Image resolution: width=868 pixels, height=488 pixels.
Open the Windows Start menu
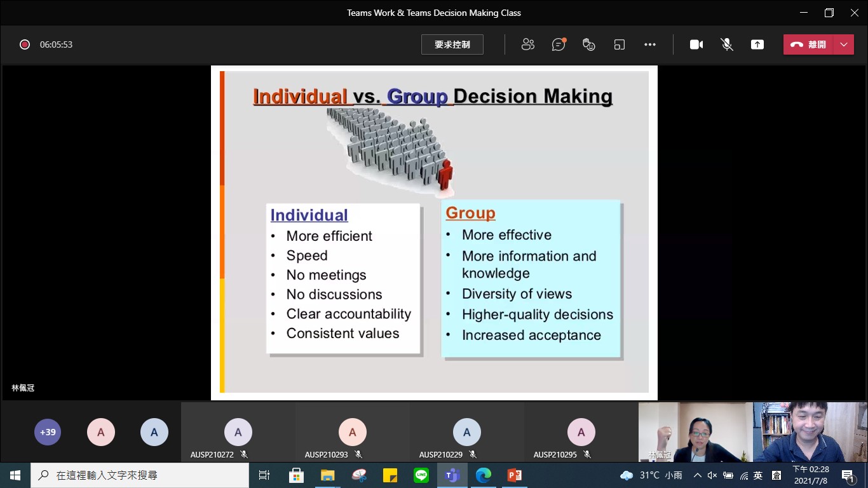click(15, 475)
